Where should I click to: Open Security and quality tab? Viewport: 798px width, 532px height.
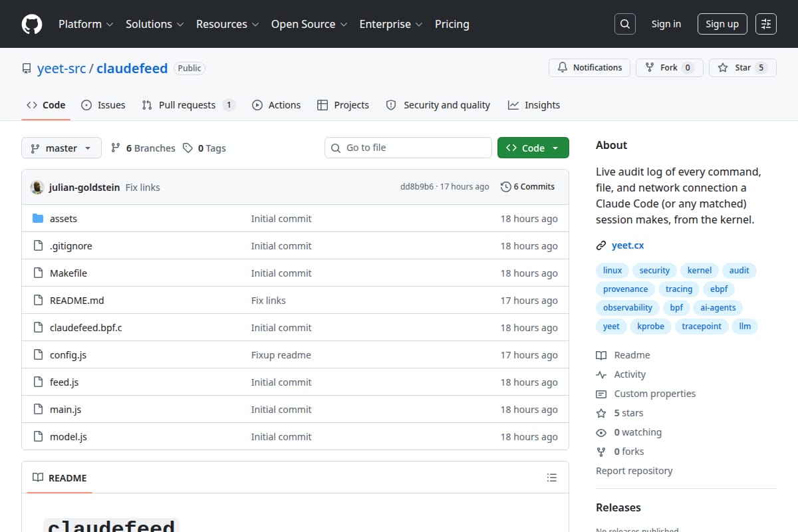[x=438, y=105]
